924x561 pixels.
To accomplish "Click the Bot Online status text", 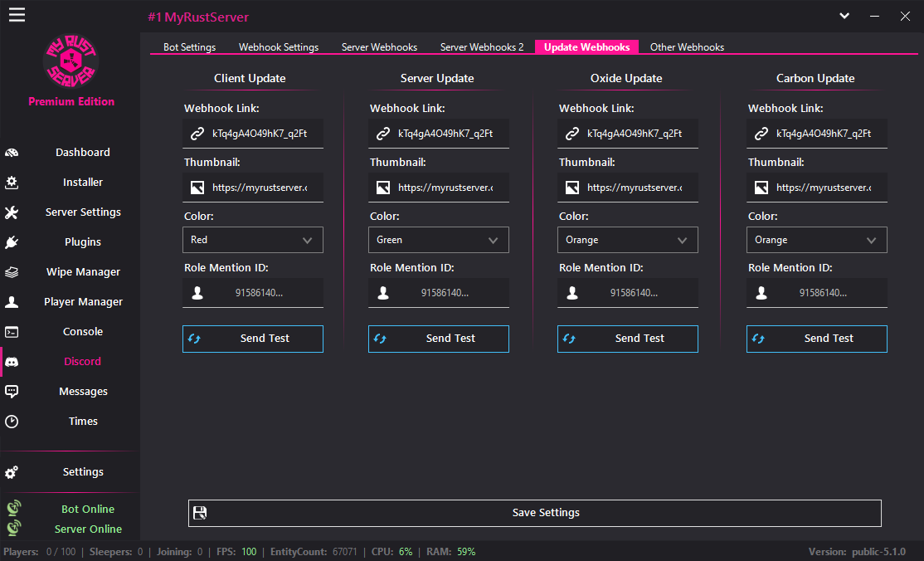I will coord(88,509).
